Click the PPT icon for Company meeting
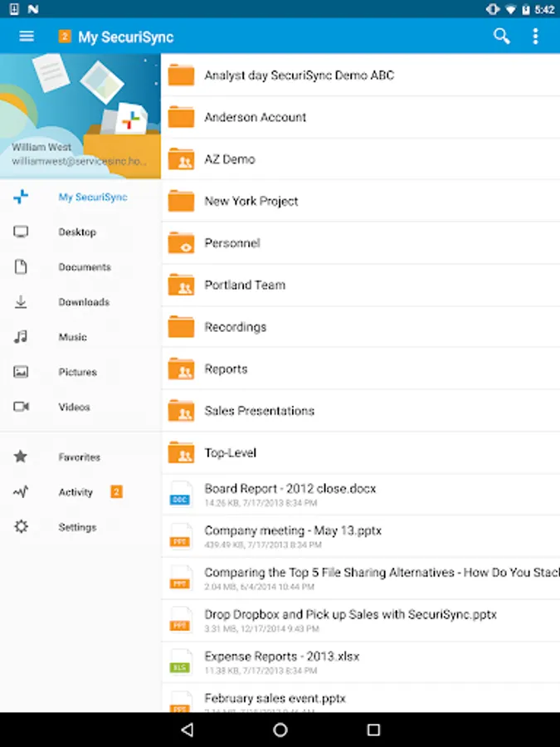 click(x=181, y=536)
